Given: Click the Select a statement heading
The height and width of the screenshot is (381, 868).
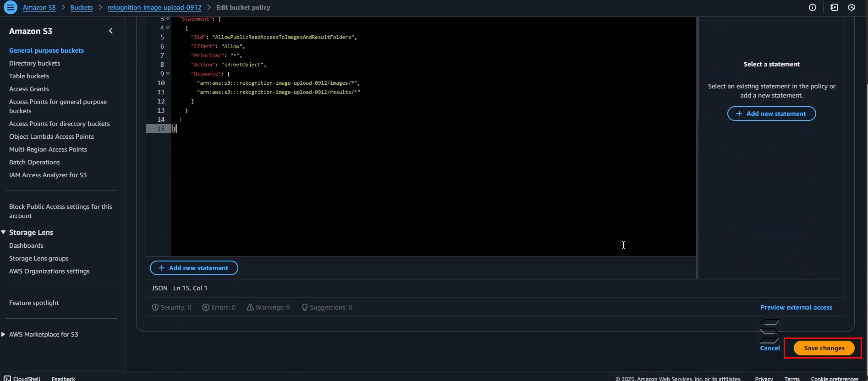Looking at the screenshot, I should (772, 64).
